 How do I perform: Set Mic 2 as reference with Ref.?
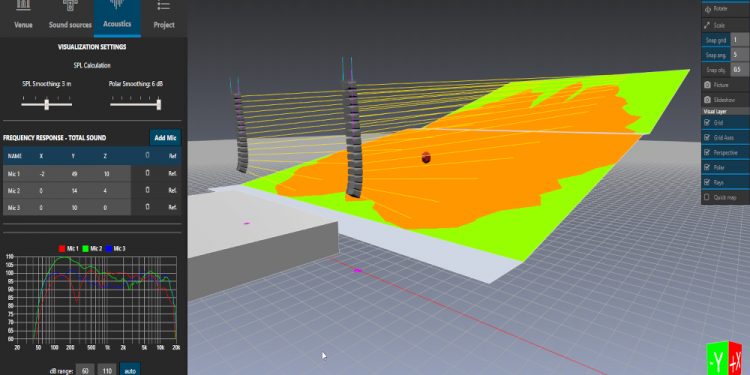click(x=173, y=190)
